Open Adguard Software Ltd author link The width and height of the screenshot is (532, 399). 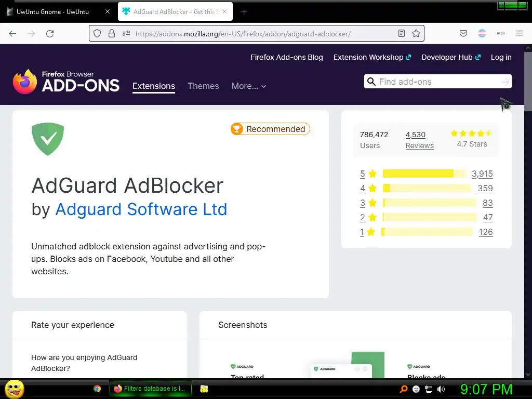[141, 209]
